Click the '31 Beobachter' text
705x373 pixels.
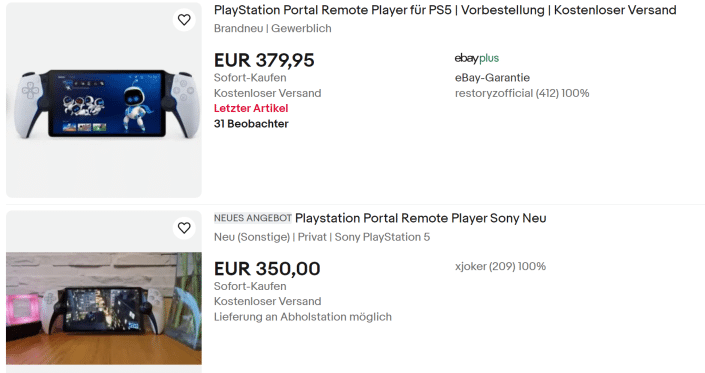point(251,124)
